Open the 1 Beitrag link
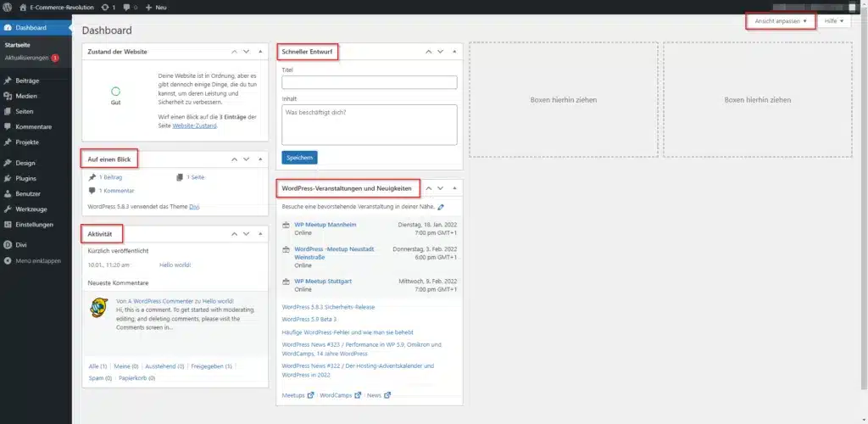 pyautogui.click(x=110, y=178)
